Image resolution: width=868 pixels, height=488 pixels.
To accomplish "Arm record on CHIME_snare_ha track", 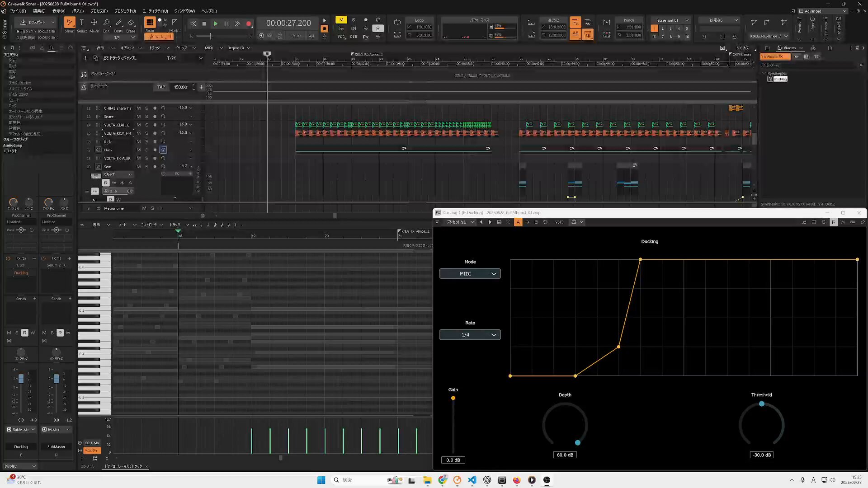I will pos(155,108).
